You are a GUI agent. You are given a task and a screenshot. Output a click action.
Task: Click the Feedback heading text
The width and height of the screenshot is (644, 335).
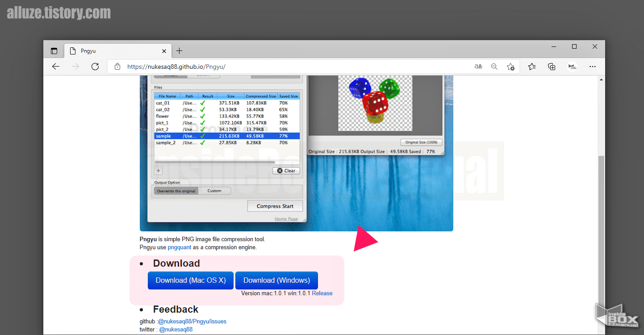click(176, 310)
